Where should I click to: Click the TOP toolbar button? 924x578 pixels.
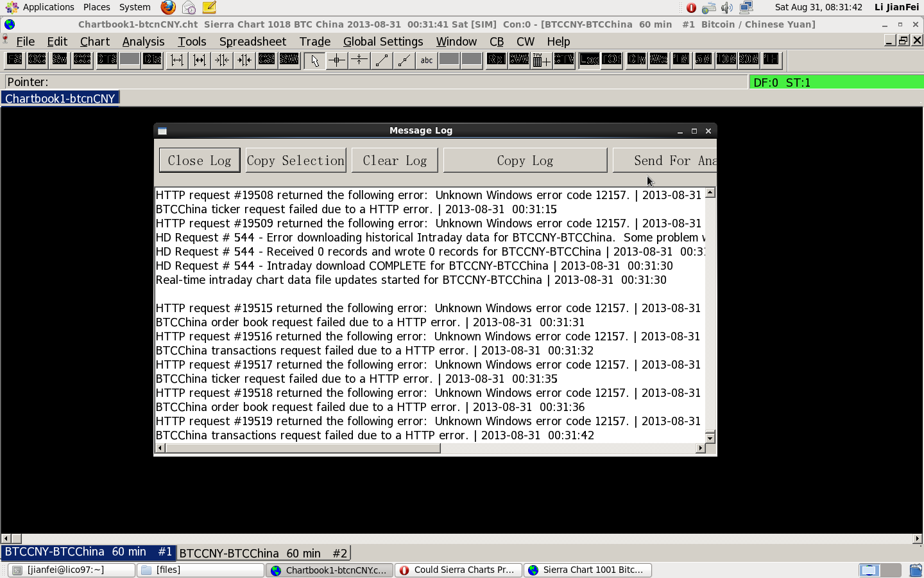pyautogui.click(x=612, y=60)
